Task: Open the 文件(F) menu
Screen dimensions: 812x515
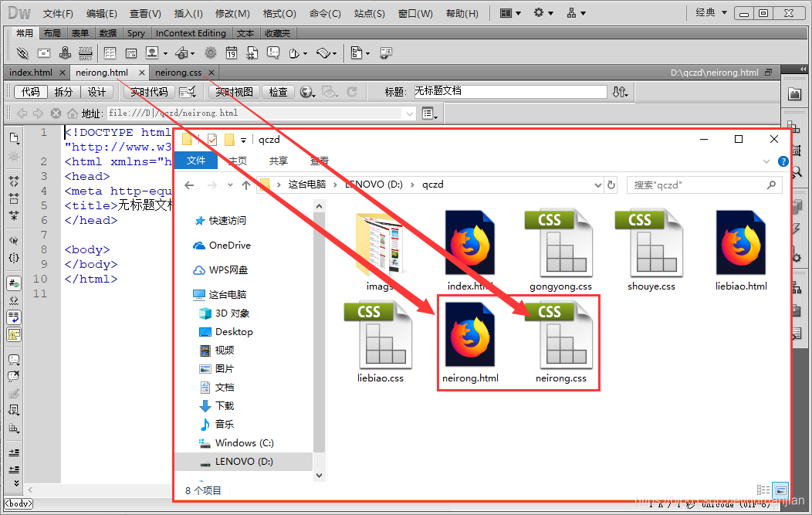Action: pyautogui.click(x=58, y=13)
